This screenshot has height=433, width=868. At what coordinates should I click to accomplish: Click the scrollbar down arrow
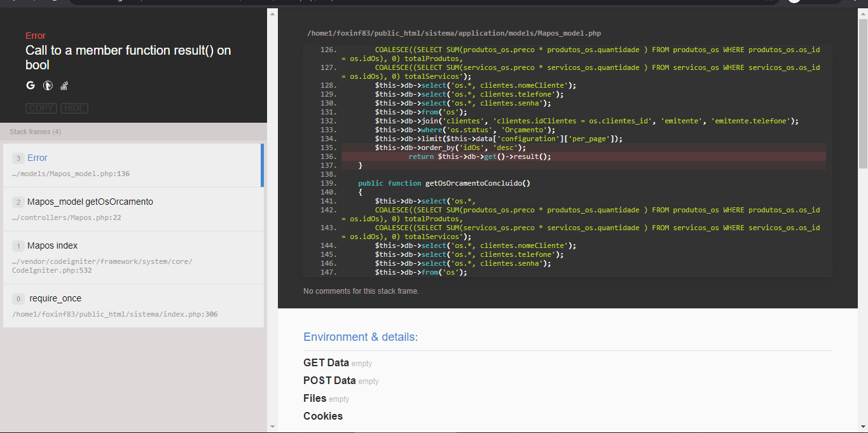[x=272, y=426]
